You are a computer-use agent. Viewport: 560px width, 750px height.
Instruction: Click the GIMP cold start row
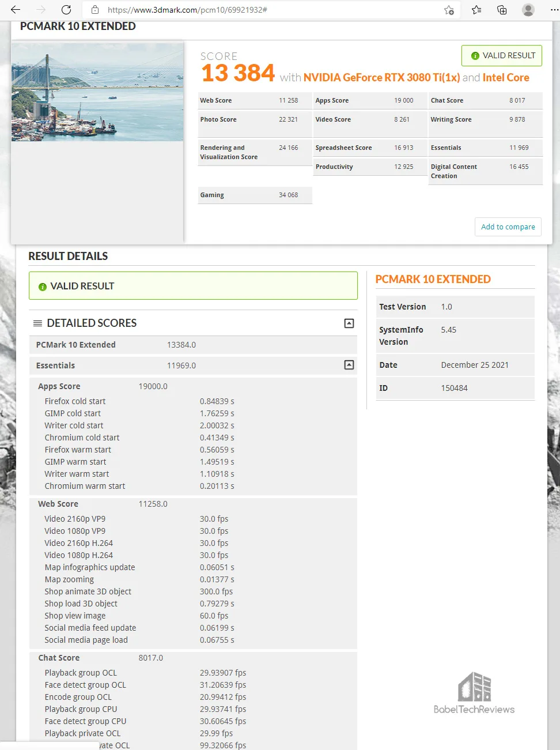(193, 413)
